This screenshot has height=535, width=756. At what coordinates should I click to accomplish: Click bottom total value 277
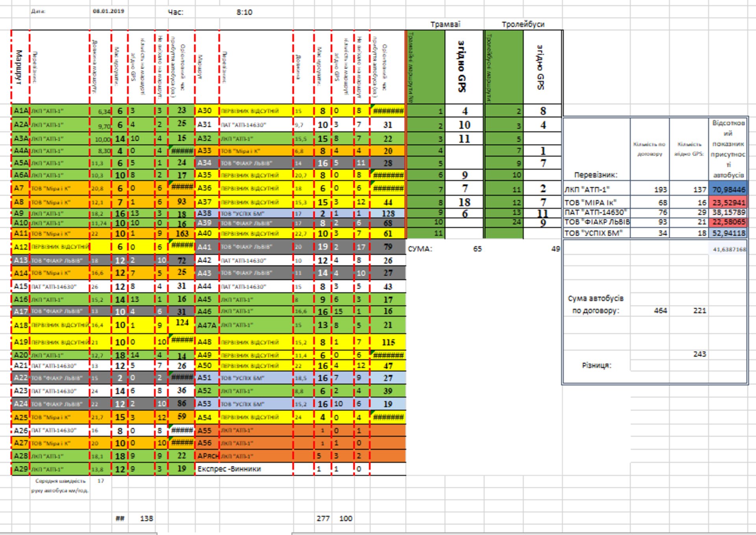coord(323,518)
